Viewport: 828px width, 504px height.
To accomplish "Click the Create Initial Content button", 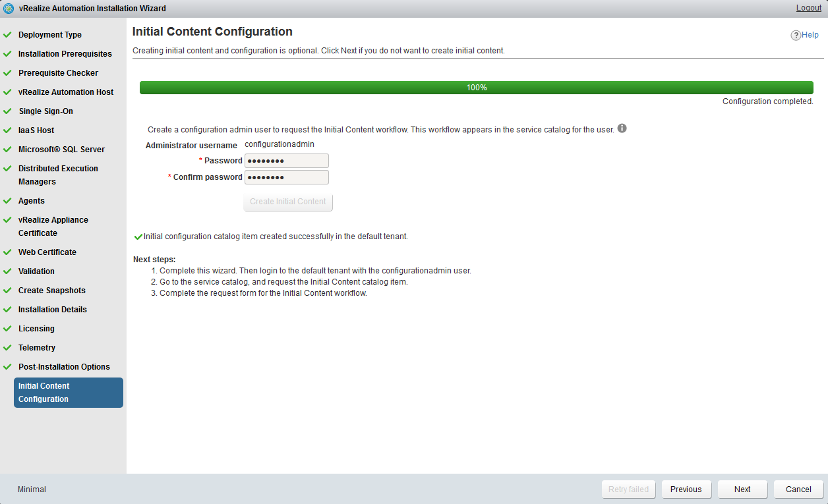I will [287, 202].
